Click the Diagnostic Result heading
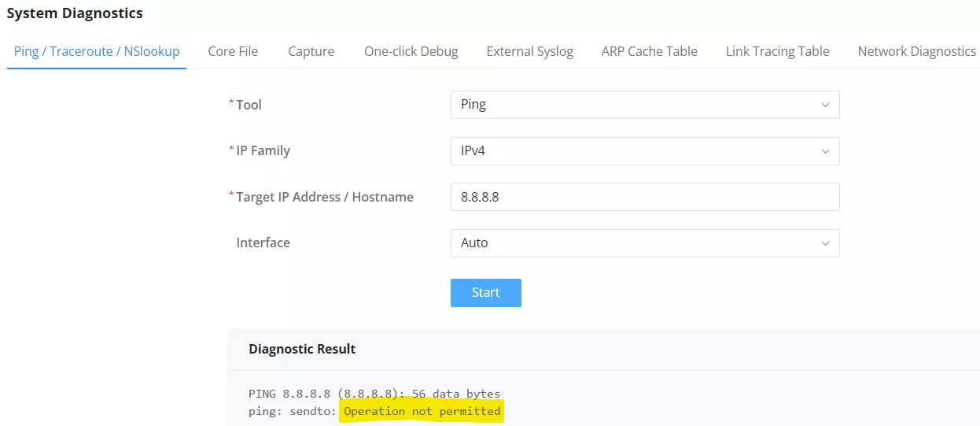Viewport: 980px width, 426px height. click(302, 349)
